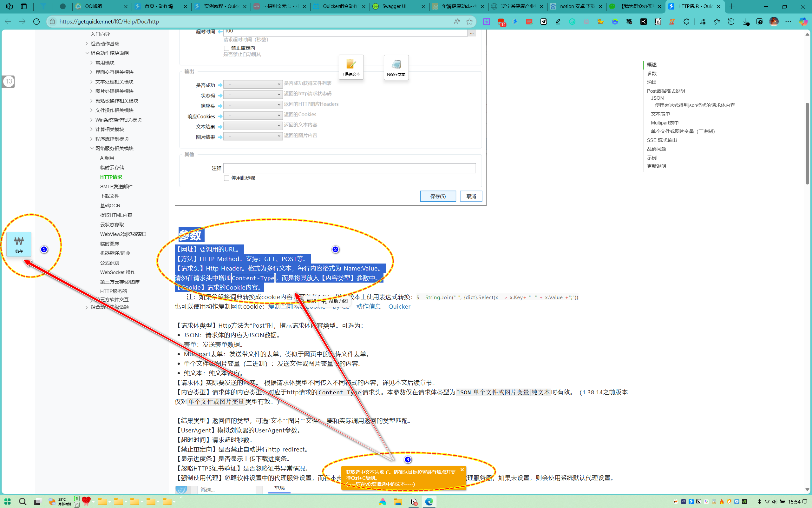The image size is (812, 508).
Task: Open the 是否成功 output dropdown
Action: point(253,84)
